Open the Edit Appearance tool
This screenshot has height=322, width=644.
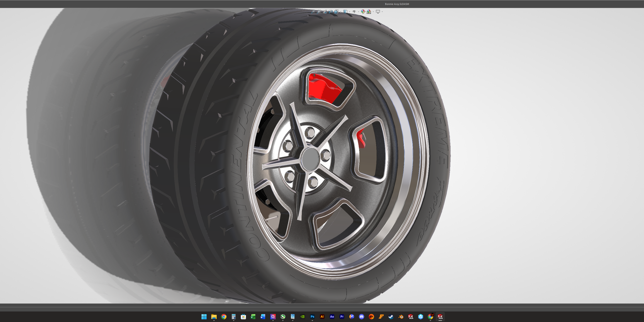363,12
